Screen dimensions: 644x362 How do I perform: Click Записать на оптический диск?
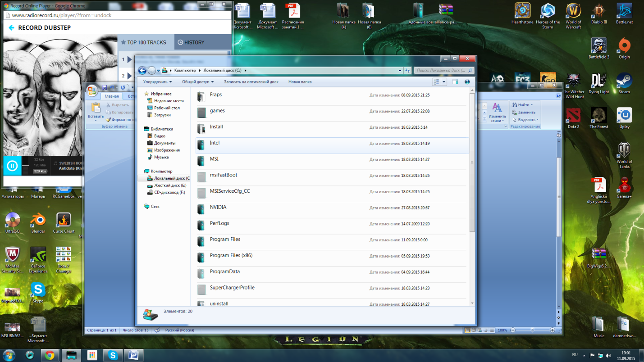point(251,82)
